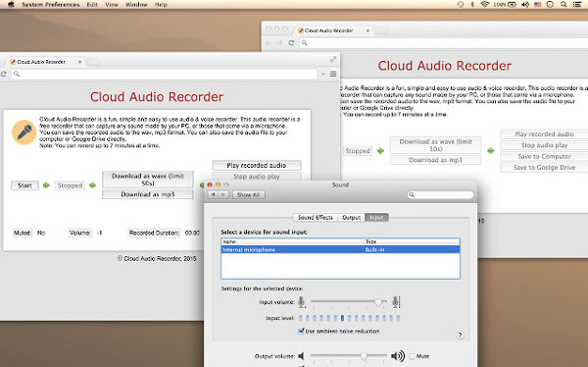The image size is (588, 367).
Task: Switch to the Output tab
Action: [351, 218]
